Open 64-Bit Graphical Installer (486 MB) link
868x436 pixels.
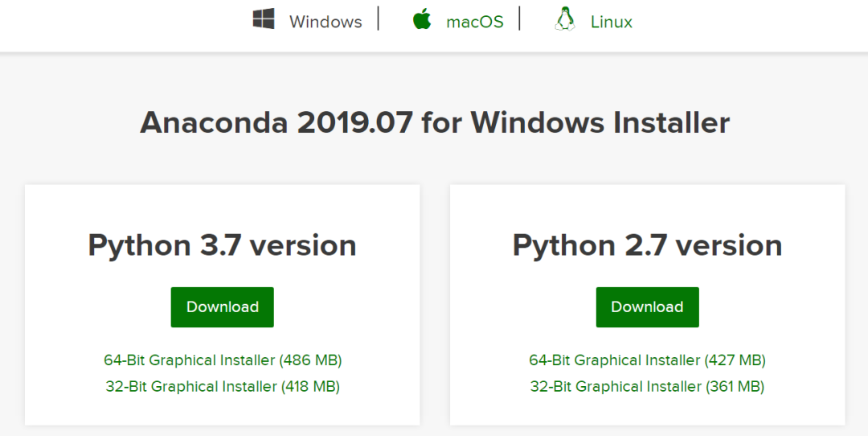[x=223, y=360]
